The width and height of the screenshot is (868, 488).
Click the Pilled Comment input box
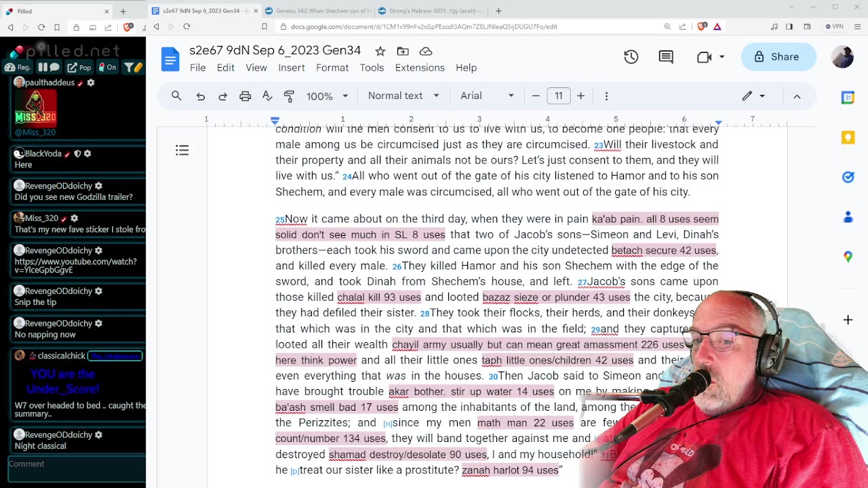click(x=76, y=469)
